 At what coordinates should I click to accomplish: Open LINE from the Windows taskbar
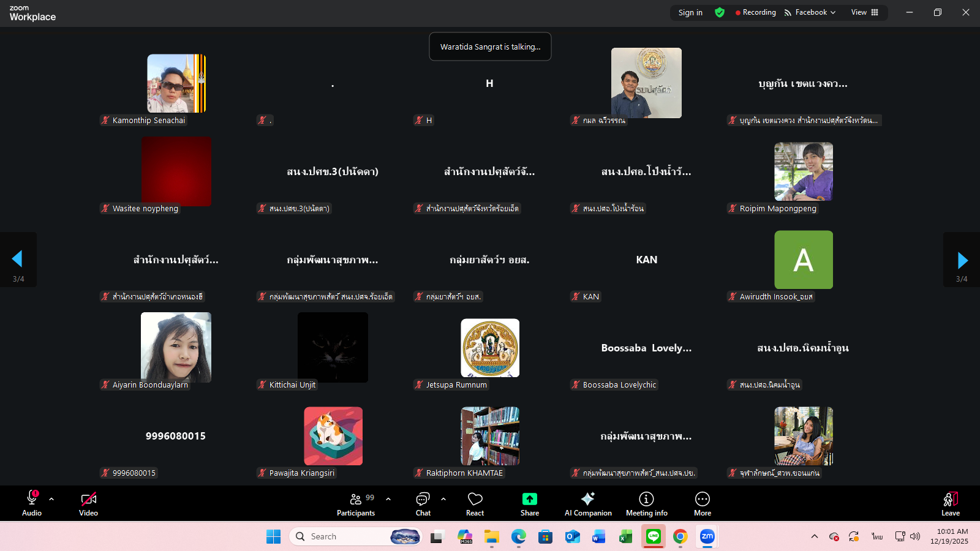click(x=653, y=537)
